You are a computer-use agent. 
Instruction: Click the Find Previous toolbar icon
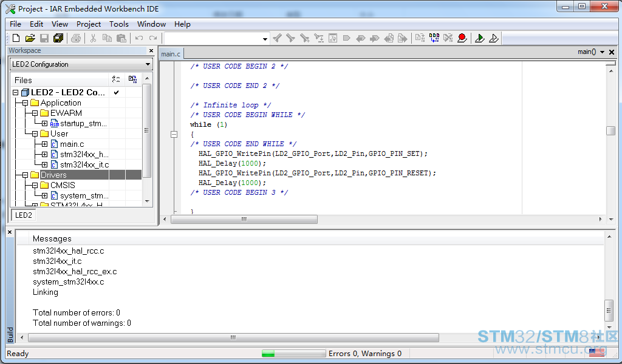click(277, 38)
